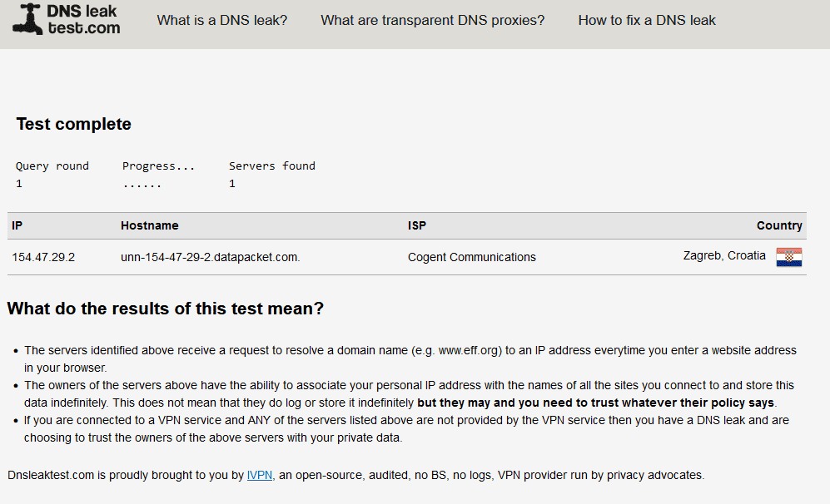
Task: Follow the IVPN link
Action: pos(260,475)
